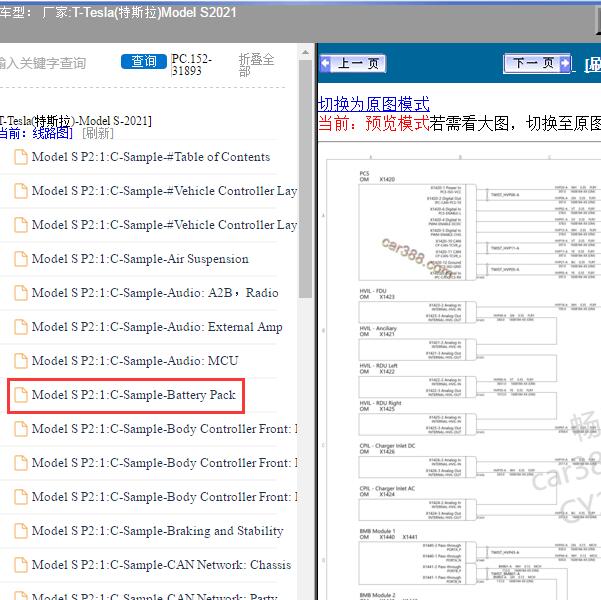The width and height of the screenshot is (601, 600).
Task: Open Audio: A2B, Radio diagram entry
Action: pos(155,293)
